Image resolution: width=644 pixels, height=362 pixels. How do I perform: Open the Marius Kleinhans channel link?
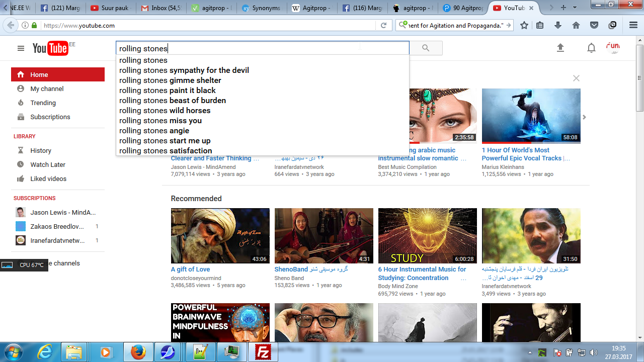(503, 167)
